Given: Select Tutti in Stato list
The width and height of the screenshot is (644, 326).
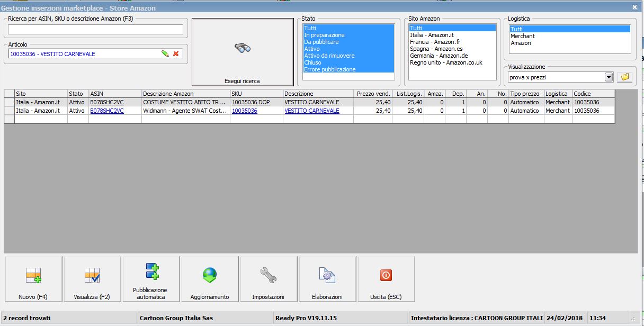Looking at the screenshot, I should tap(348, 28).
